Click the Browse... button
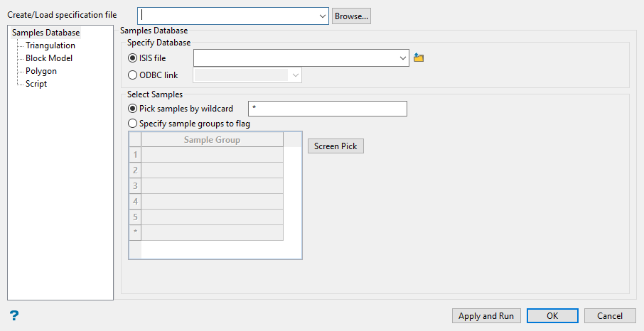Screen dimensions: 644x331 coord(351,16)
